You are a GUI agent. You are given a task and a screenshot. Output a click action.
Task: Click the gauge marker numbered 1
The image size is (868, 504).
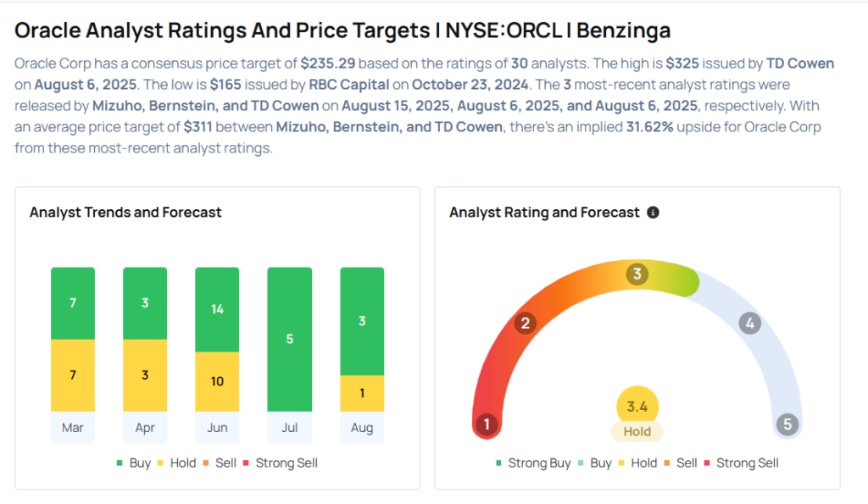click(x=487, y=424)
